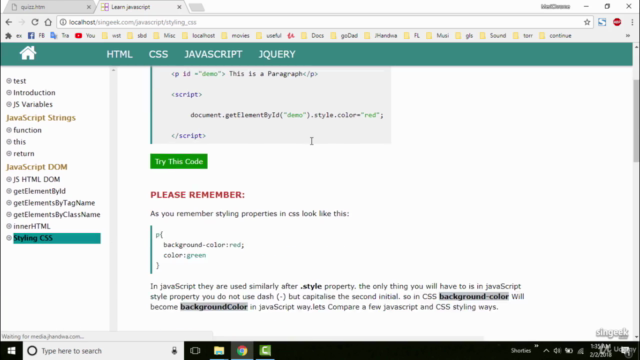This screenshot has height=360, width=640.
Task: Click the PLEASE REMEMBER heading
Action: [x=198, y=195]
